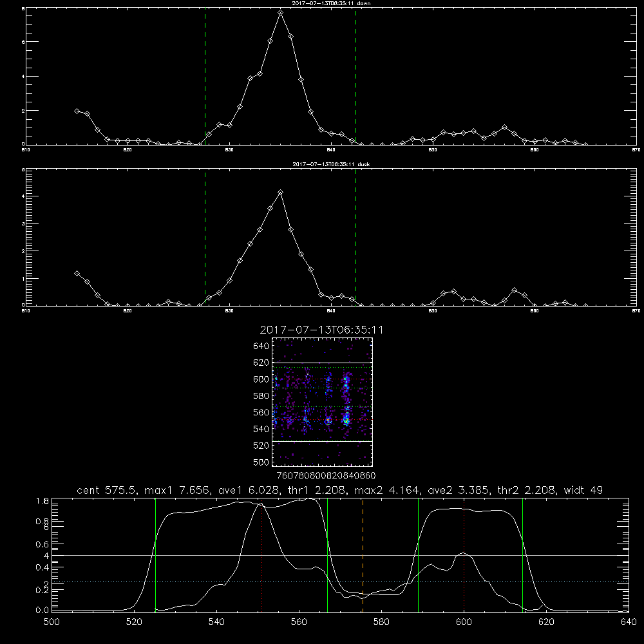Select solid green line near 614 in bottom plot
Viewport: 644px width, 644px height.
click(x=522, y=555)
